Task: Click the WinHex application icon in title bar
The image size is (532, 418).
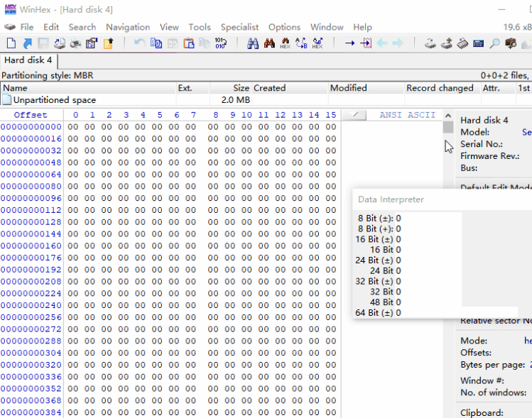Action: pyautogui.click(x=11, y=9)
